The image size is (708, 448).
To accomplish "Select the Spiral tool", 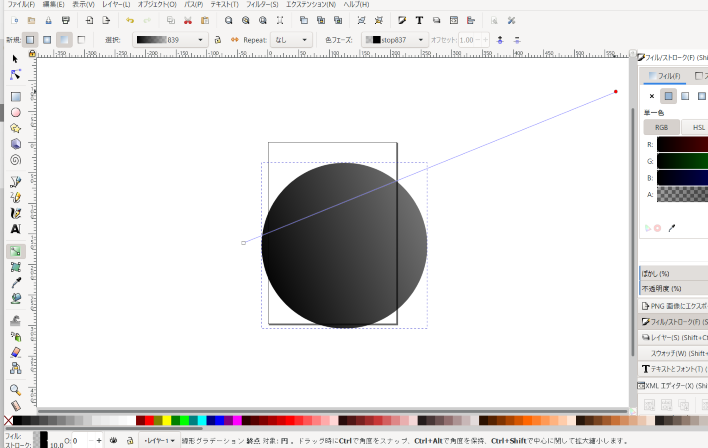I will tap(15, 160).
